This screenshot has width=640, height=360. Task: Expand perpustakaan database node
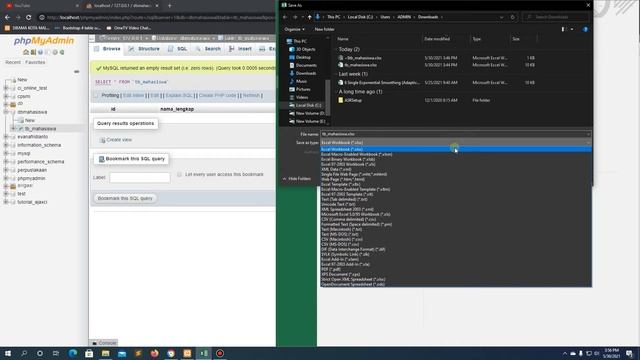[x=6, y=170]
